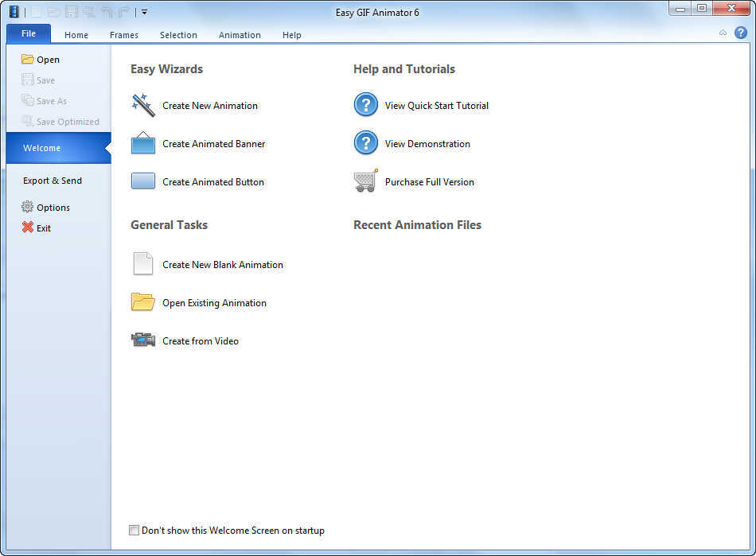Open the File tab
Screen dimensions: 756x556
click(x=29, y=33)
